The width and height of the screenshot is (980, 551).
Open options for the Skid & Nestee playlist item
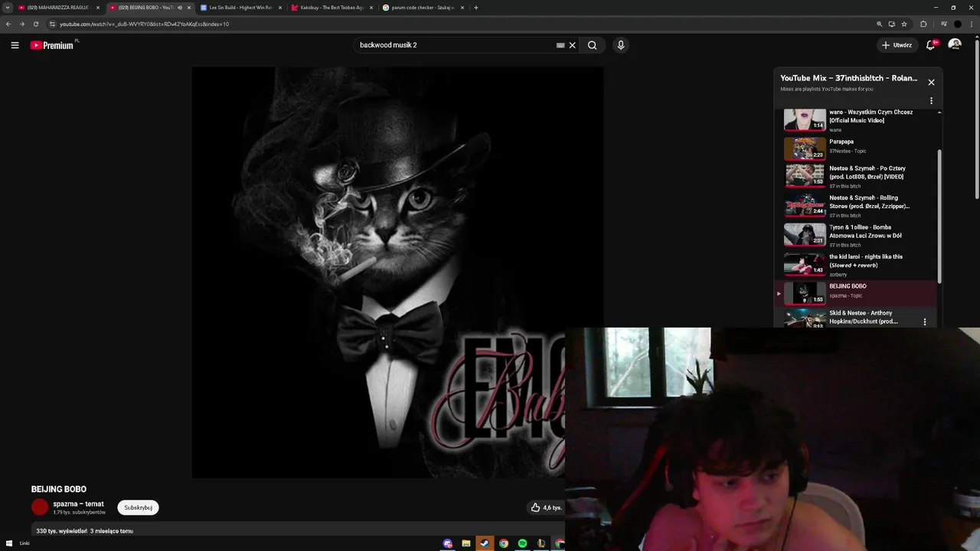coord(925,322)
